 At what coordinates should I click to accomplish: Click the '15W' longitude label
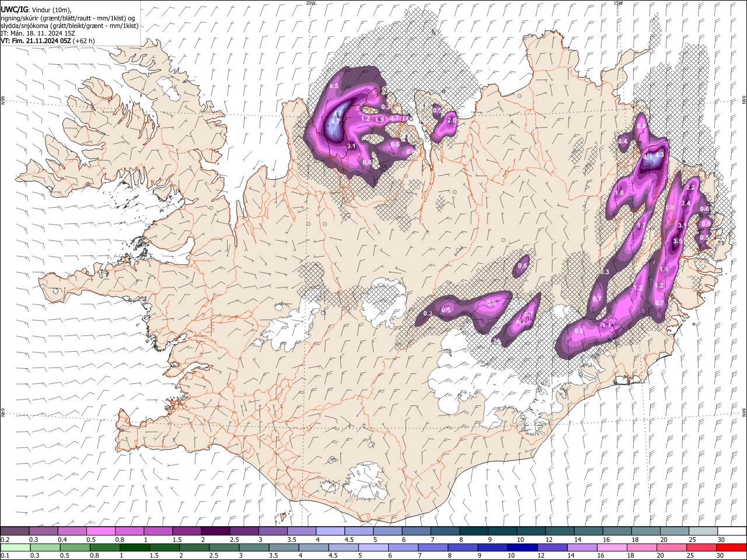tap(618, 3)
